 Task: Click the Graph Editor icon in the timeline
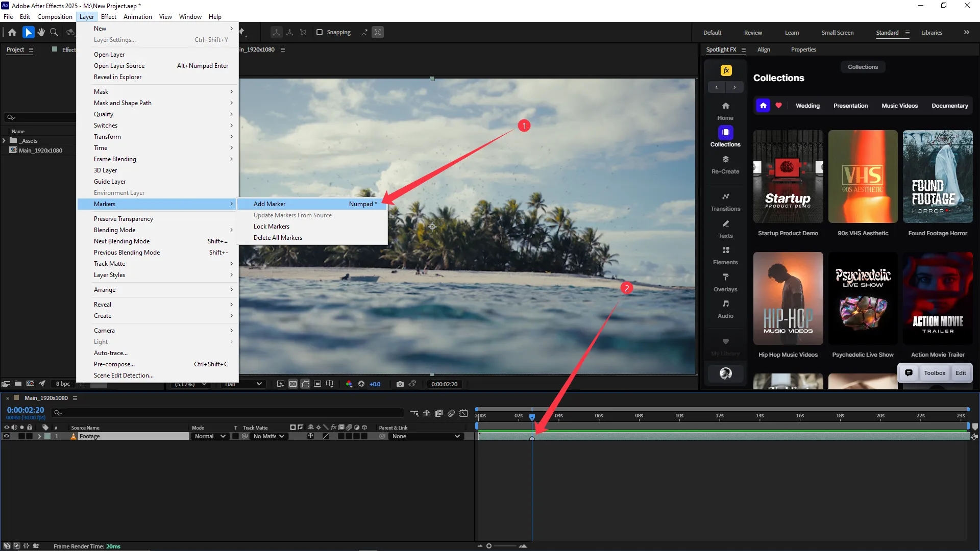click(x=463, y=413)
